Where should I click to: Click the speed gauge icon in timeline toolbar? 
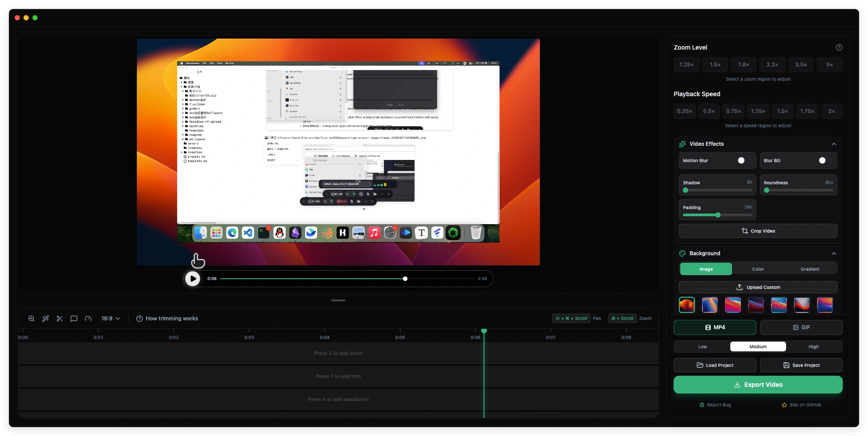point(88,319)
